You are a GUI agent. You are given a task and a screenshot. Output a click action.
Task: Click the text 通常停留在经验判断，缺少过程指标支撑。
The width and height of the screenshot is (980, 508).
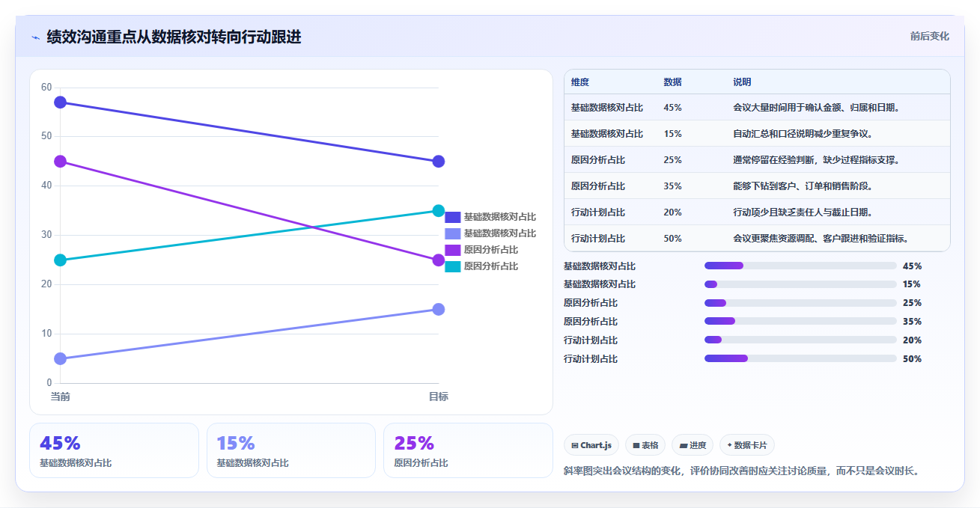816,160
